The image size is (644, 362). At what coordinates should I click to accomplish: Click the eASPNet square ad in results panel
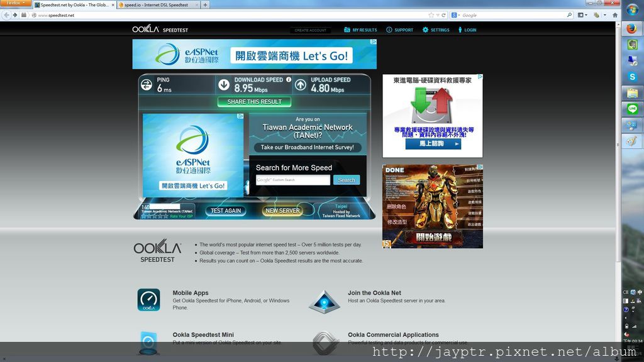pyautogui.click(x=193, y=156)
